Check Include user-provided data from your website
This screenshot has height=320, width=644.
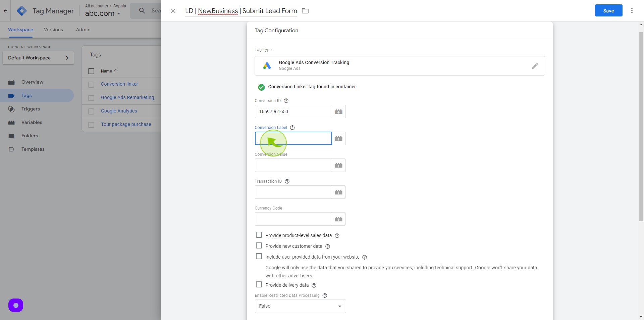point(259,256)
